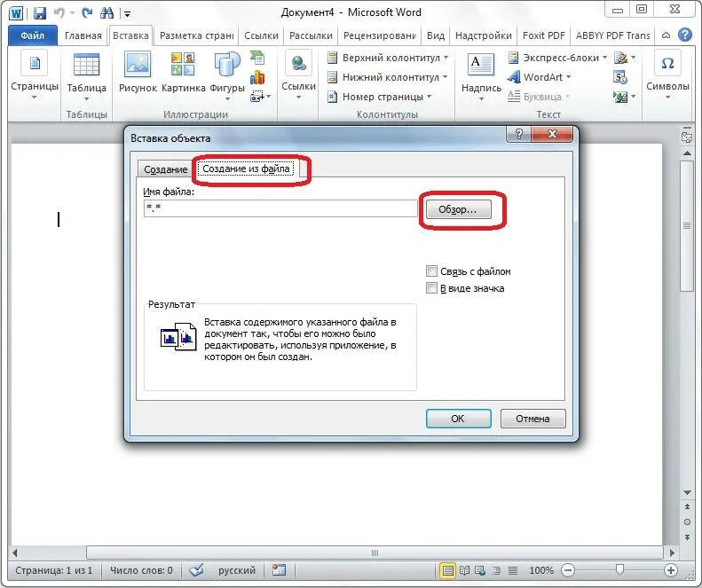The width and height of the screenshot is (702, 588).
Task: Switch to Web Layout view
Action: [480, 570]
